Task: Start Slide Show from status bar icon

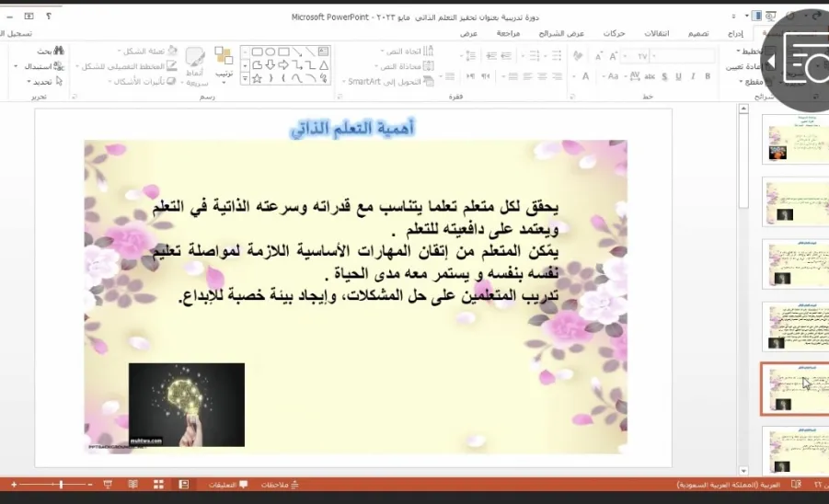Action: pyautogui.click(x=108, y=485)
